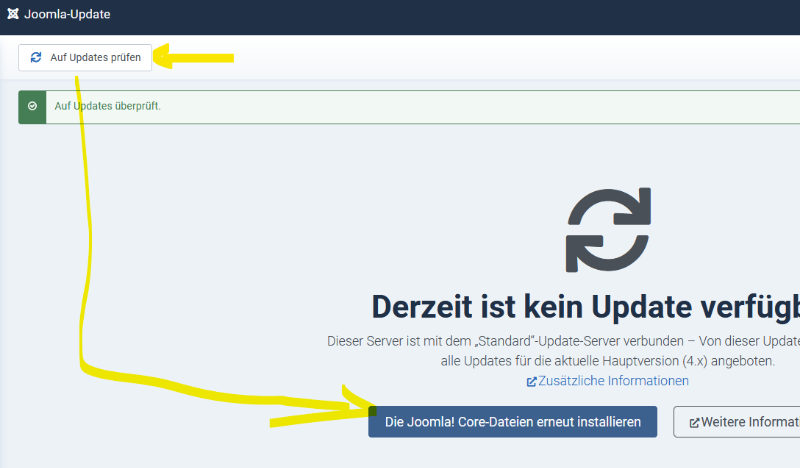
Task: Click the 'Weitere Informat…' button
Action: point(737,422)
